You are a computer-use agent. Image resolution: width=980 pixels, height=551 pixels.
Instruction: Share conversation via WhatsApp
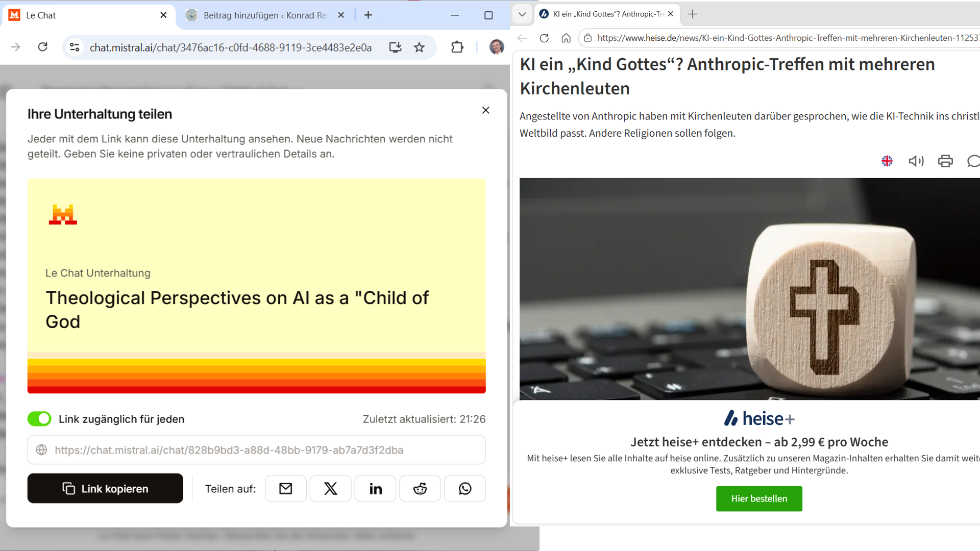coord(465,489)
